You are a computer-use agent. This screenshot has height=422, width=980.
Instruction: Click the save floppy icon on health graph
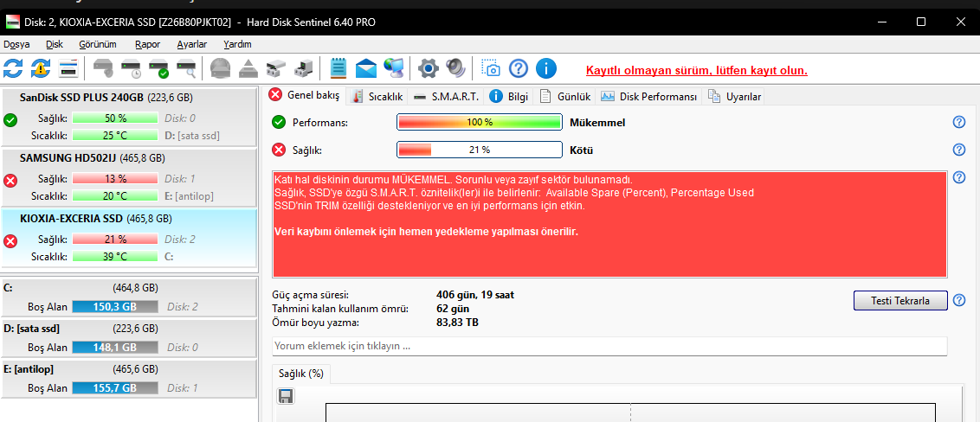click(286, 396)
